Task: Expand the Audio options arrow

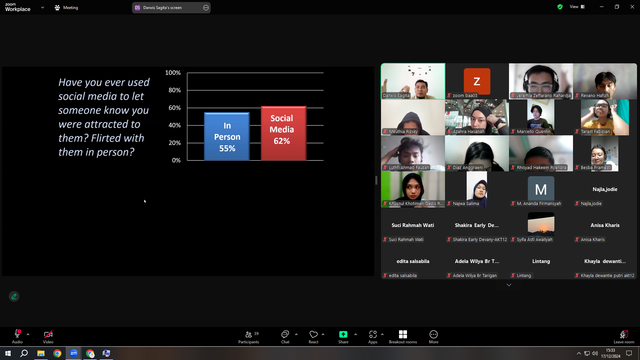Action: click(28, 334)
